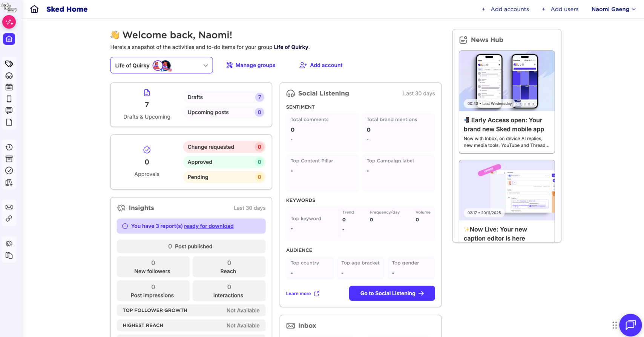Select the Change requested approvals row
Image resolution: width=644 pixels, height=337 pixels.
click(224, 147)
